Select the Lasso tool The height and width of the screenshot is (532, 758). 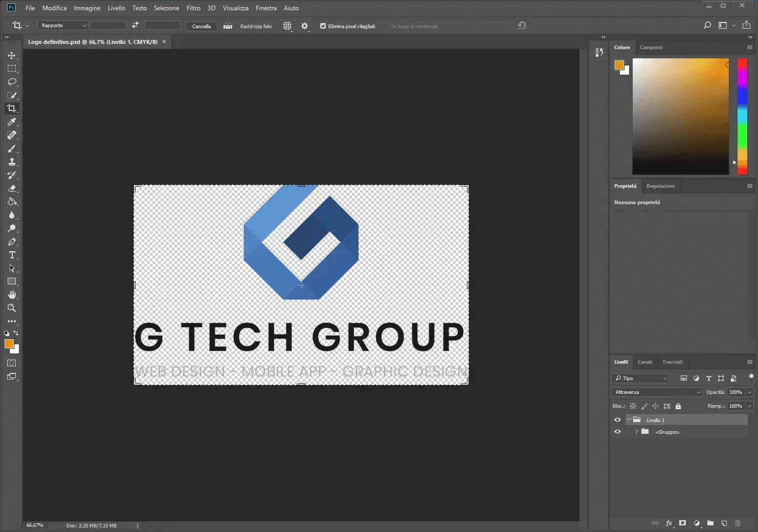coord(12,82)
